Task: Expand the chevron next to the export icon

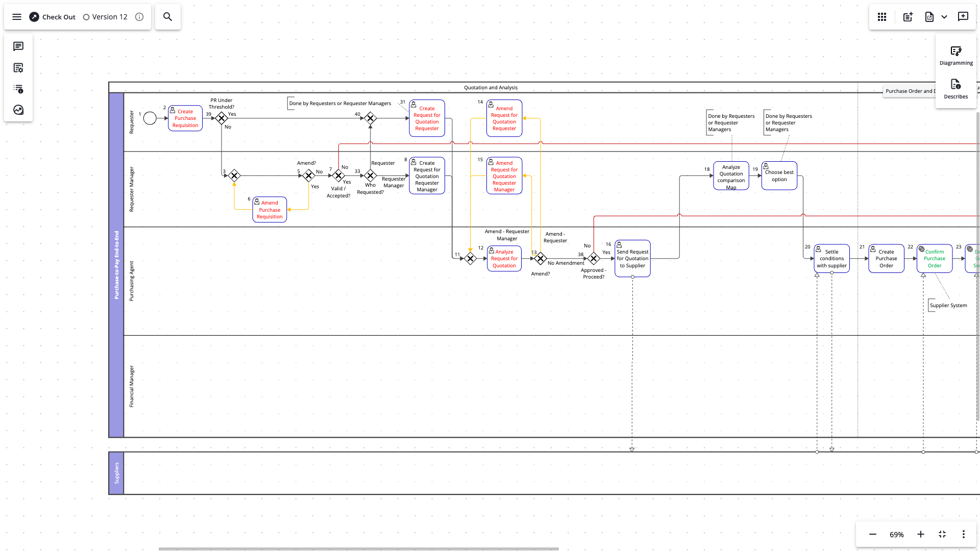Action: (x=944, y=16)
